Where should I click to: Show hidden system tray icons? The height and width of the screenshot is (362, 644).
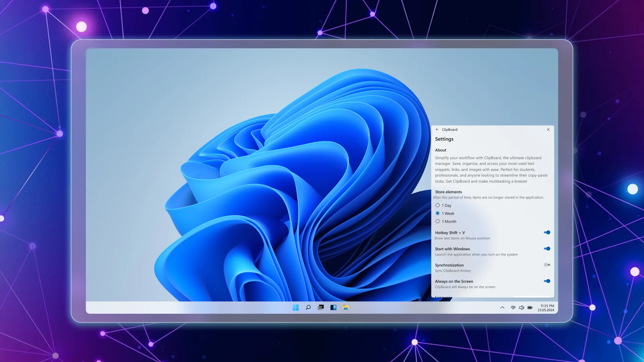point(502,308)
